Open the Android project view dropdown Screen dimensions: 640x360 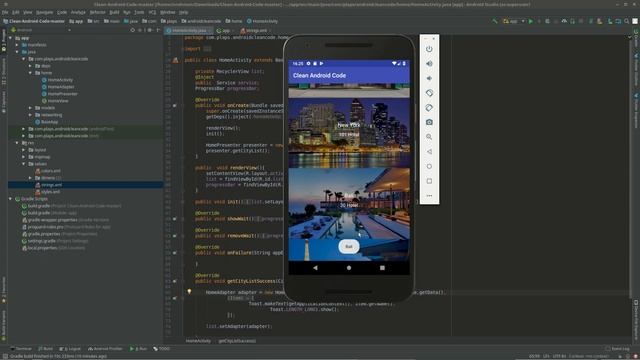[41, 30]
